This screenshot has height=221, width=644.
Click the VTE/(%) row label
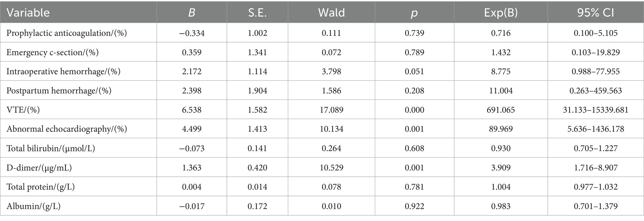(x=23, y=110)
